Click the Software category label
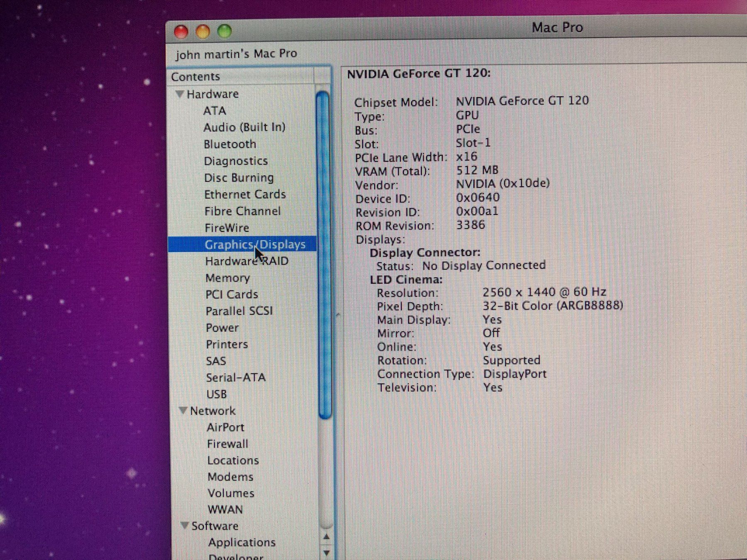Viewport: 747px width, 560px height. point(215,526)
